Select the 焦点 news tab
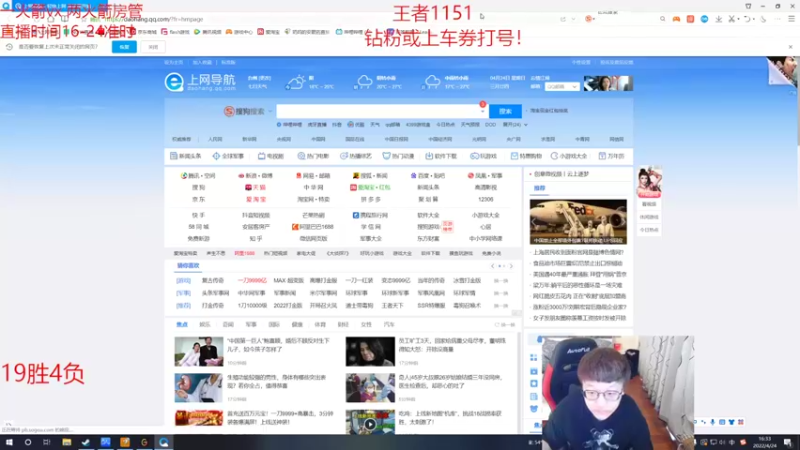 tap(182, 324)
